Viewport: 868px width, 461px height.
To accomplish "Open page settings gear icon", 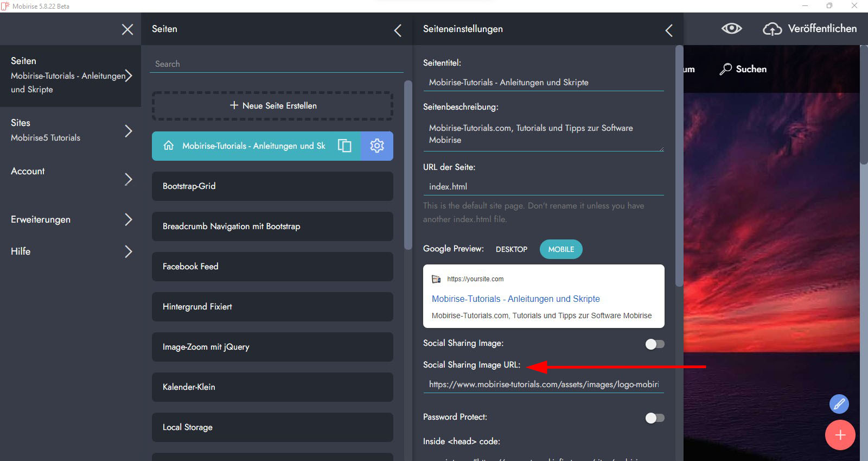I will (377, 146).
